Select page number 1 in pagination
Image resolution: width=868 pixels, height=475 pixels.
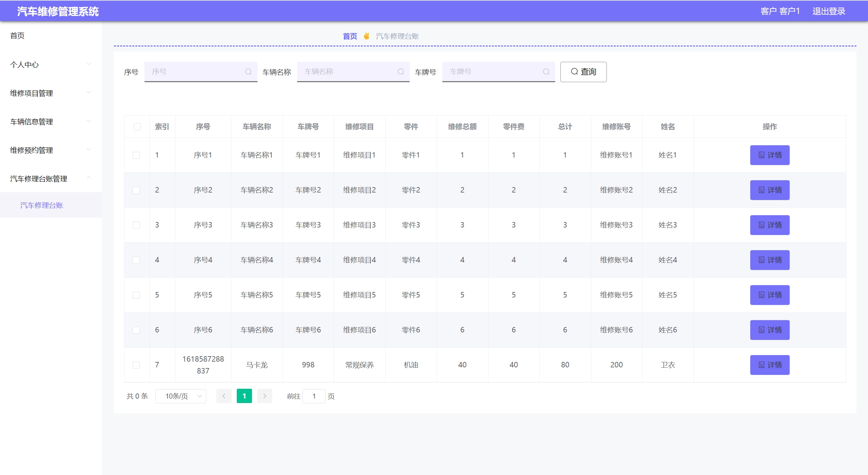(x=244, y=396)
